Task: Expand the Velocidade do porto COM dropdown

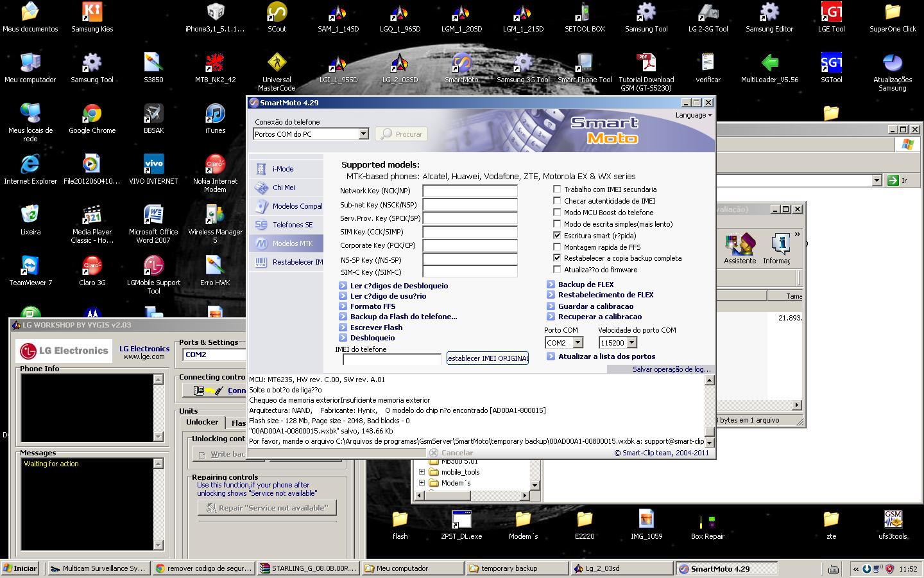Action: [x=632, y=343]
